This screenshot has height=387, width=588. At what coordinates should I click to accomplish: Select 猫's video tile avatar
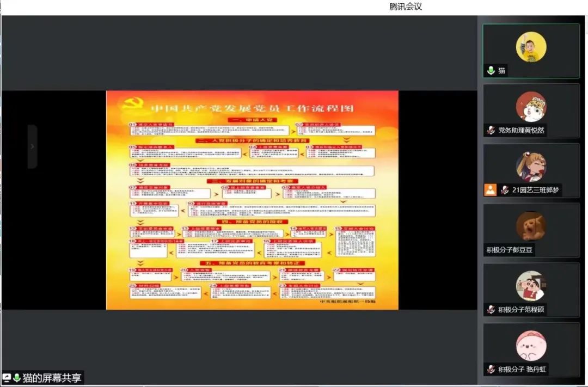tap(531, 47)
